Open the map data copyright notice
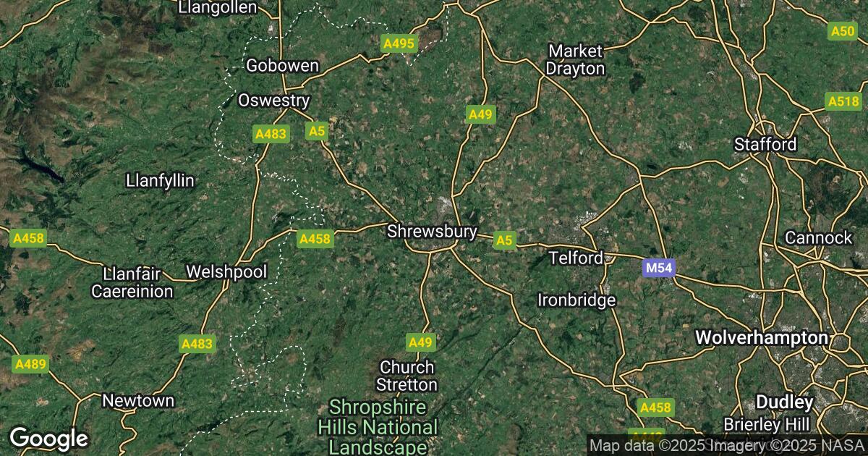This screenshot has width=868, height=456. coord(726,445)
